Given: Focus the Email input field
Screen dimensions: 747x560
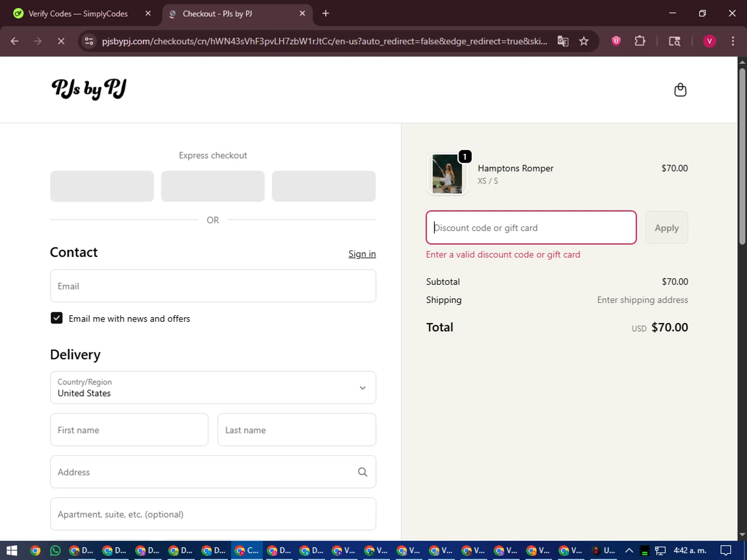Looking at the screenshot, I should click(x=213, y=286).
